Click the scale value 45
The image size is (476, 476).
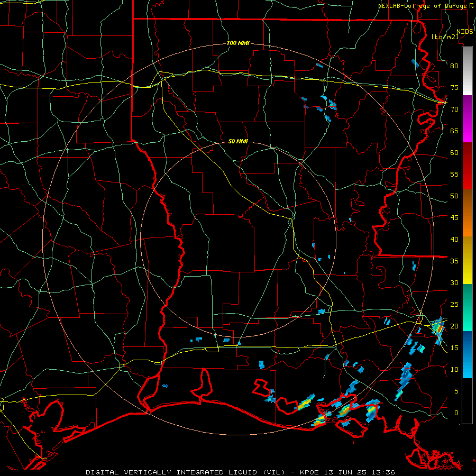point(454,218)
